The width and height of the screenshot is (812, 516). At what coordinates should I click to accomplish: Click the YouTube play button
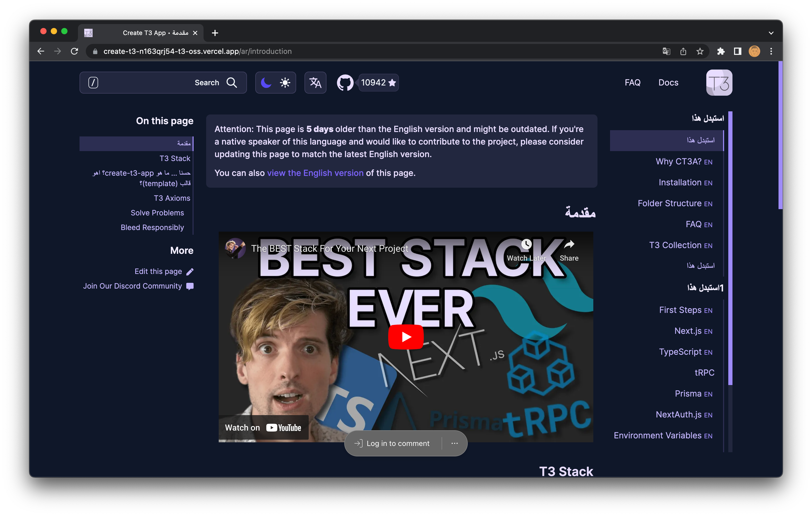406,337
